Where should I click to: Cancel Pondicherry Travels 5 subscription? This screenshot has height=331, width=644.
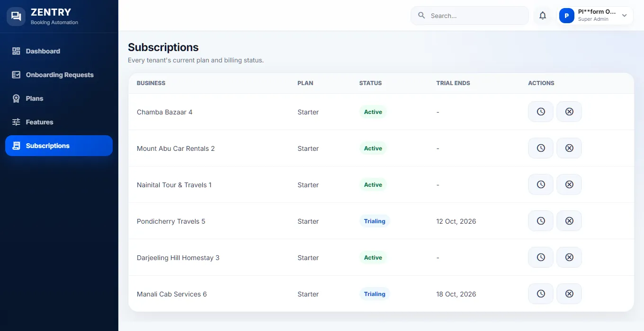point(569,221)
